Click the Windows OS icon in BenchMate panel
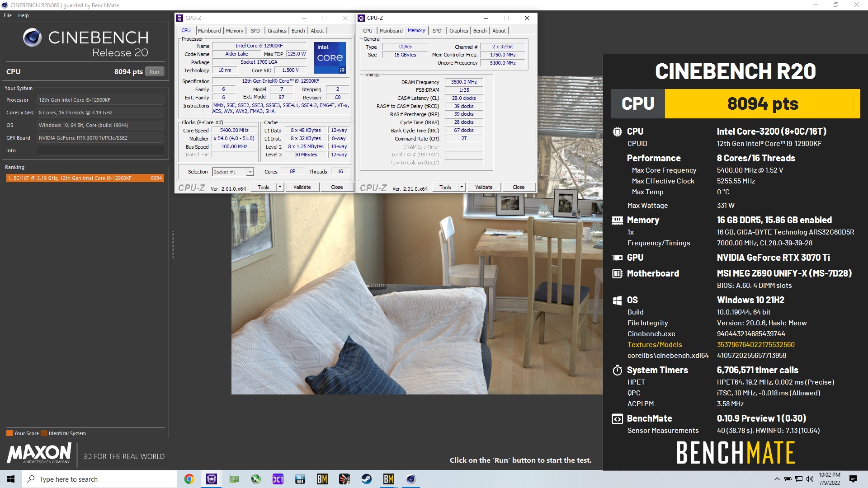The image size is (868, 488). coord(617,300)
